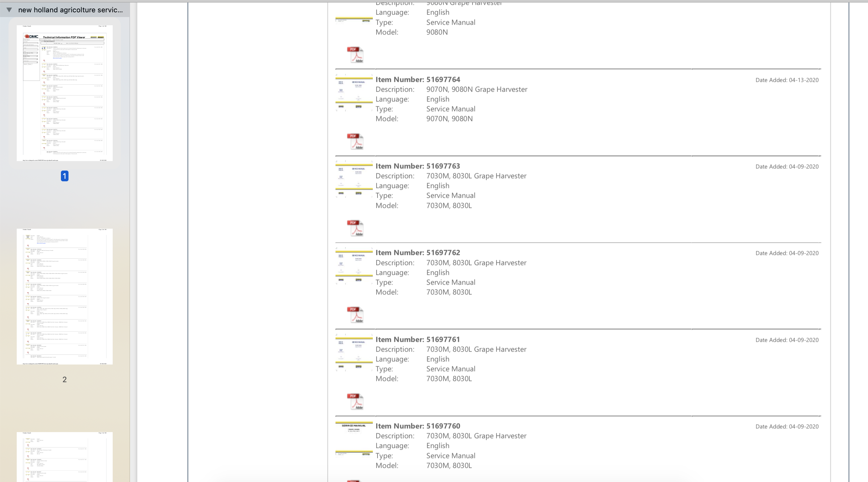Screen dimensions: 868x482
Task: Open PDF icon under item 51697764
Action: (355, 141)
